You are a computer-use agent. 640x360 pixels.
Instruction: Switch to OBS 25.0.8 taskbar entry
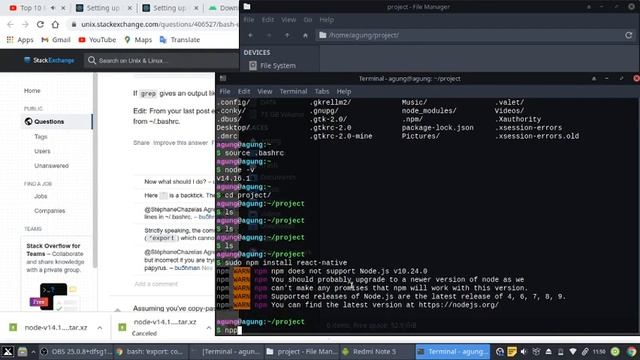click(77, 351)
